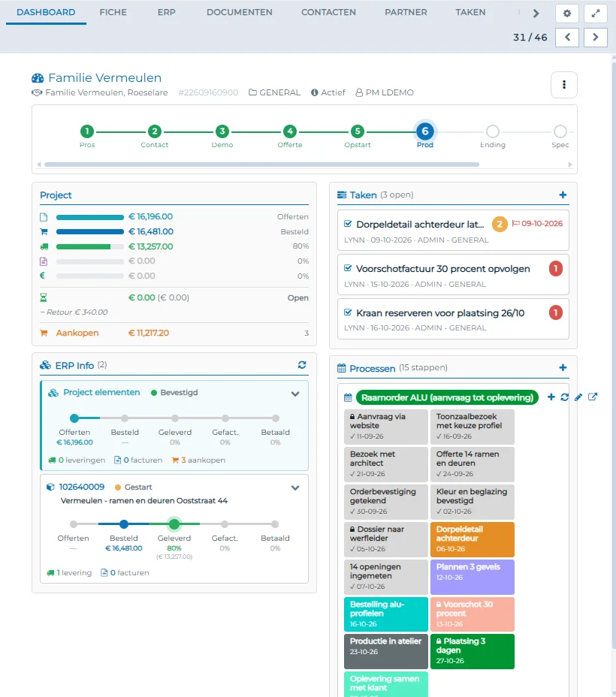Select pipeline step 6 Prod
The height and width of the screenshot is (697, 616).
[x=425, y=131]
